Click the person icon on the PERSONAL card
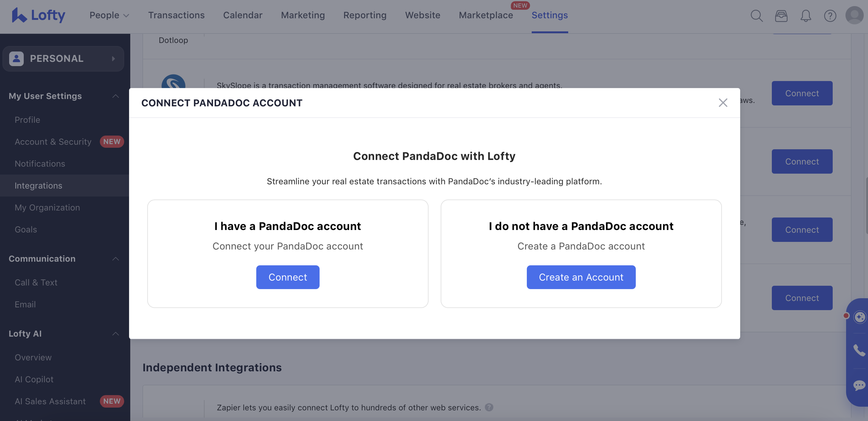 (16, 58)
